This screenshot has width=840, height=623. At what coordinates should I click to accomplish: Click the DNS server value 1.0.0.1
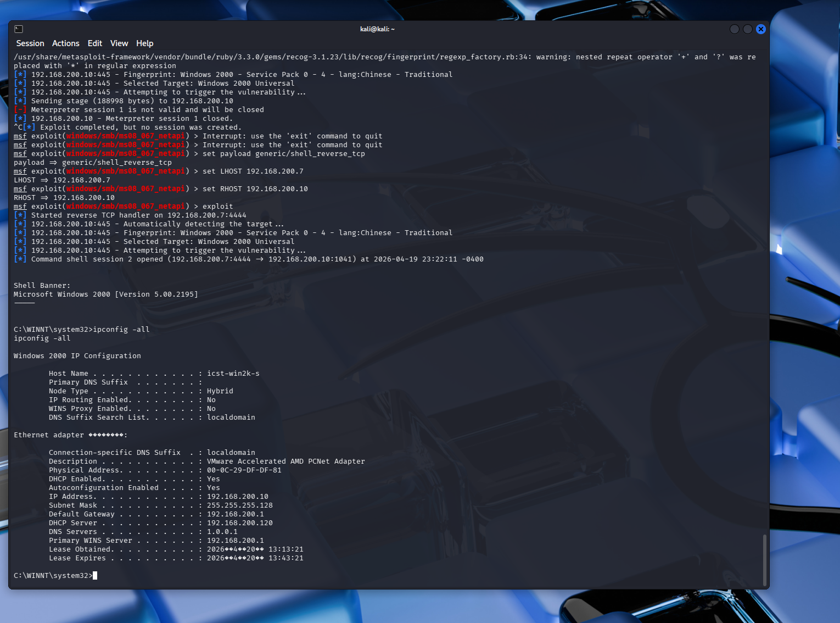[x=222, y=532]
